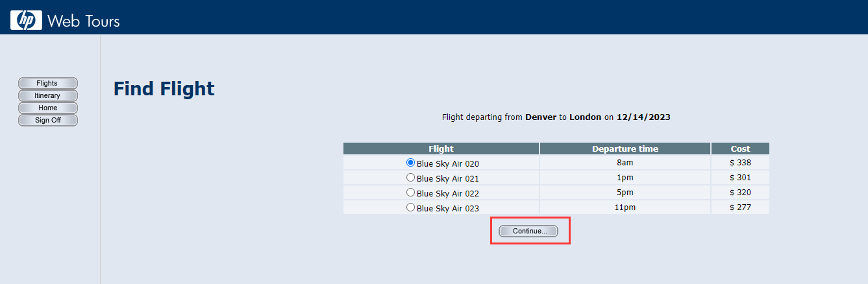The height and width of the screenshot is (284, 868).
Task: Click the $ 277 cost cell
Action: coord(740,207)
